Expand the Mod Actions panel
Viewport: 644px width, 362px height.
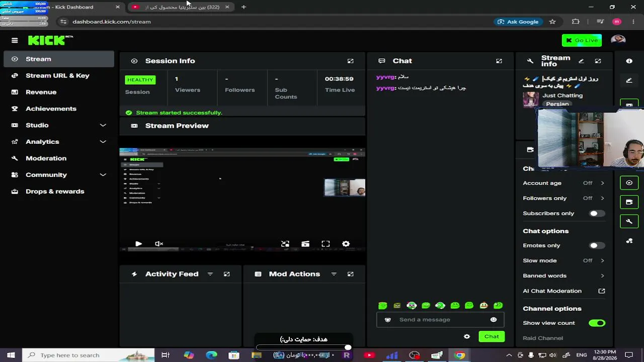[x=351, y=274]
